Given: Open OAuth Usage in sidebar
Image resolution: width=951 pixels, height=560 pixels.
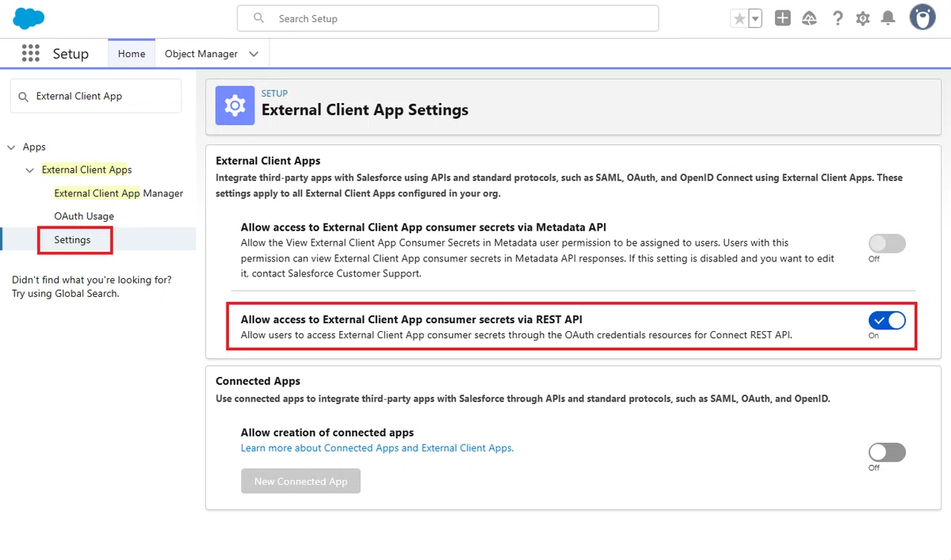Looking at the screenshot, I should pyautogui.click(x=84, y=216).
